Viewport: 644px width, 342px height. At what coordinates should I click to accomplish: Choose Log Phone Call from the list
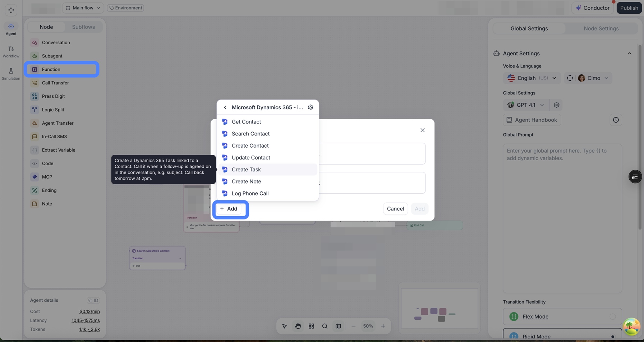[268, 193]
